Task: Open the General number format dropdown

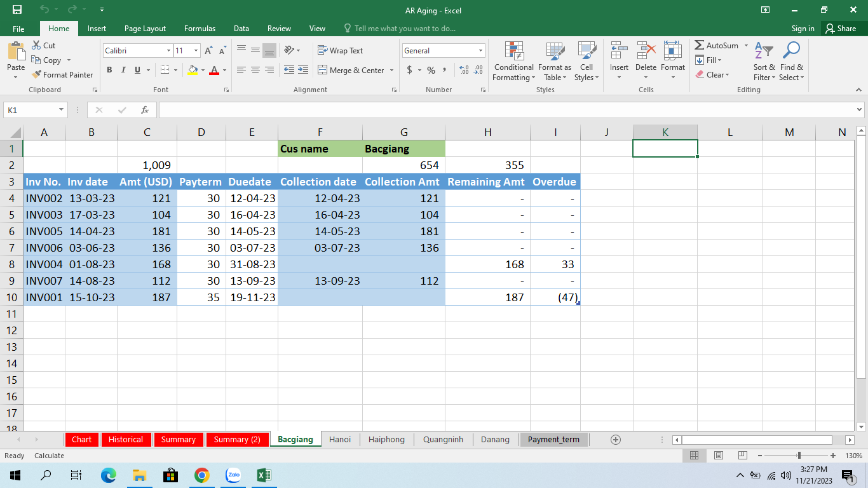Action: click(x=481, y=50)
